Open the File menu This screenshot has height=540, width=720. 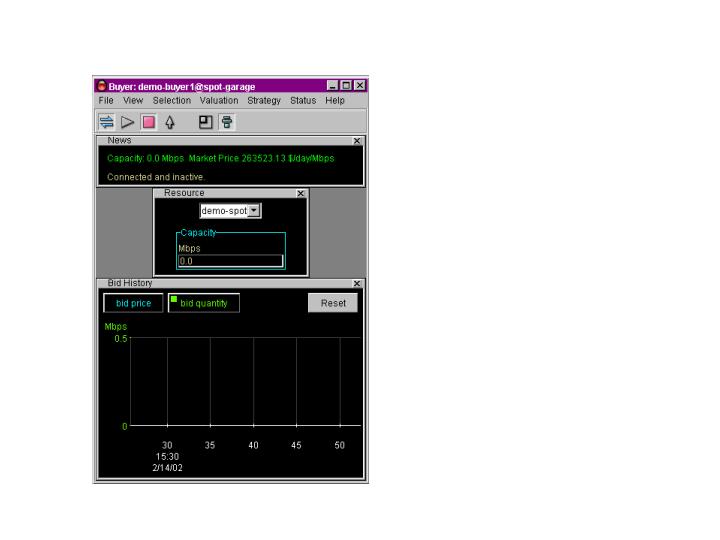106,101
